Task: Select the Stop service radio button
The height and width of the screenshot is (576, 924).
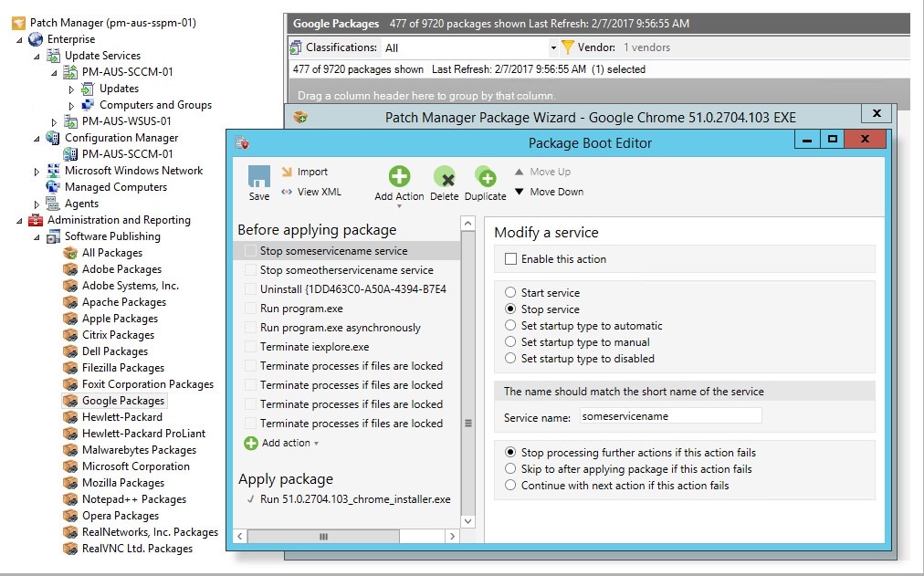Action: 510,309
